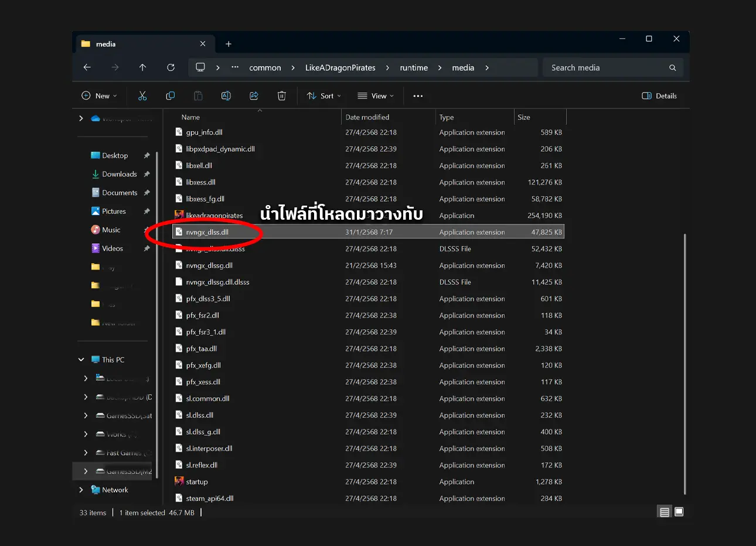
Task: Select gpu_info.dll file
Action: (204, 132)
